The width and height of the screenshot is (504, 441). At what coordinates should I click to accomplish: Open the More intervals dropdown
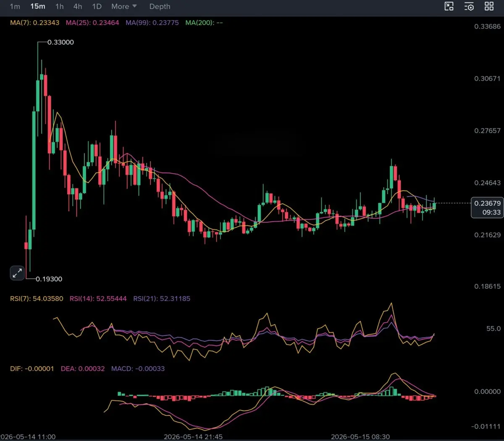(124, 6)
